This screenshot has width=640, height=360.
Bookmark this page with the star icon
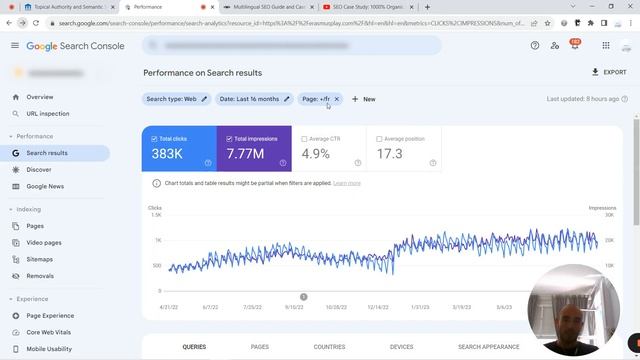[x=547, y=23]
